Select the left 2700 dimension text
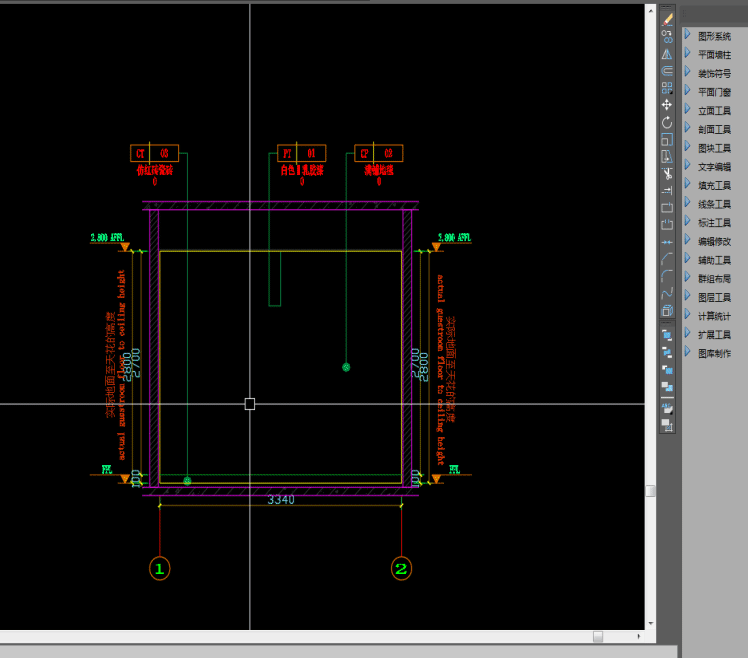The image size is (748, 658). click(x=136, y=363)
